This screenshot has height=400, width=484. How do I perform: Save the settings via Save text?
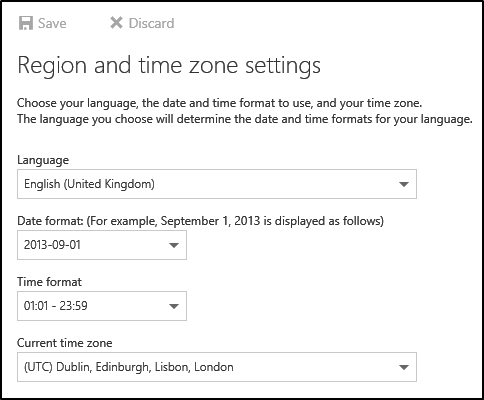pyautogui.click(x=52, y=23)
